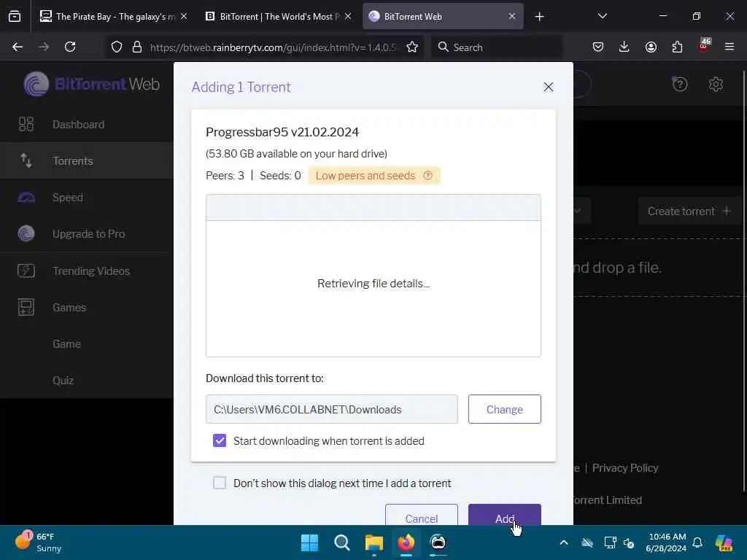Click the site security padlock
Screen dimensions: 747x560
[137, 47]
